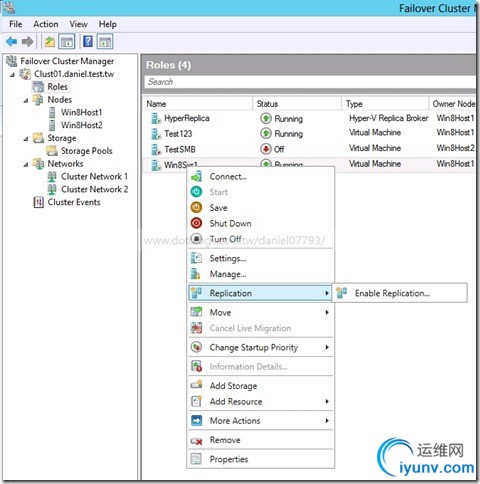Click the orange Save icon
Viewport: 480px width, 484px height.
tap(196, 207)
